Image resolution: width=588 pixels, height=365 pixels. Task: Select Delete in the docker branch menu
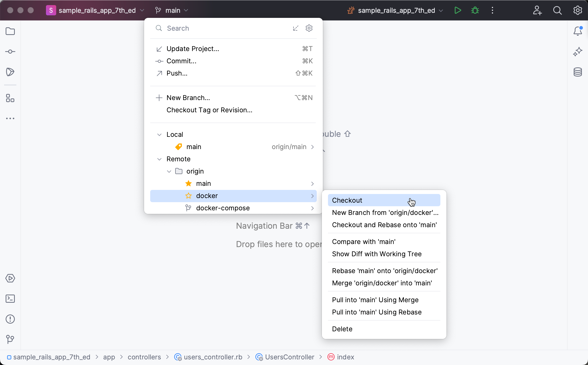click(x=342, y=329)
